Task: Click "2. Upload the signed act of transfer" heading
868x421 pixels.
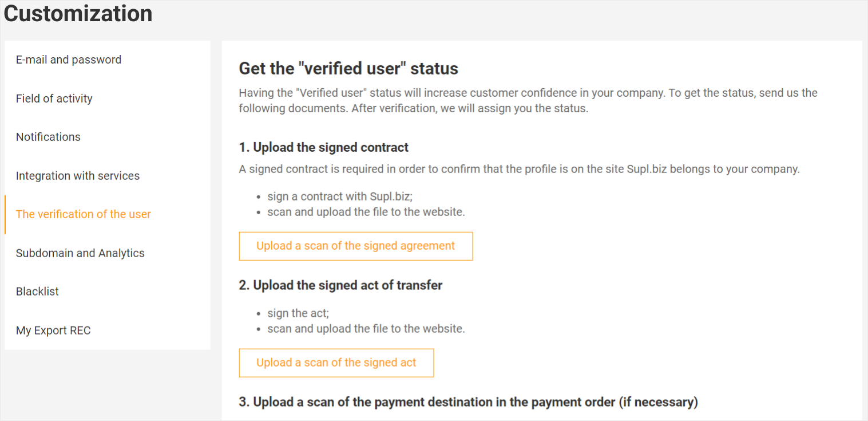Action: pos(340,285)
